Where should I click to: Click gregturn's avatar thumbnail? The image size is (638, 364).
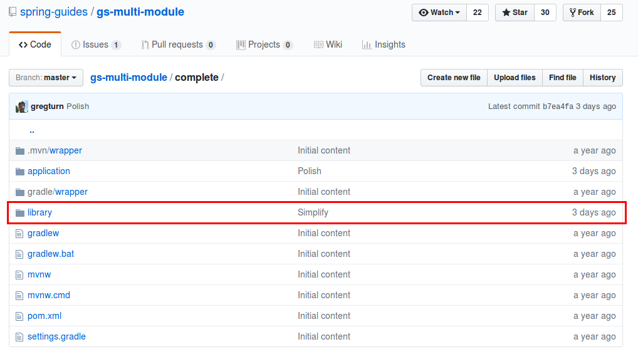(x=21, y=107)
